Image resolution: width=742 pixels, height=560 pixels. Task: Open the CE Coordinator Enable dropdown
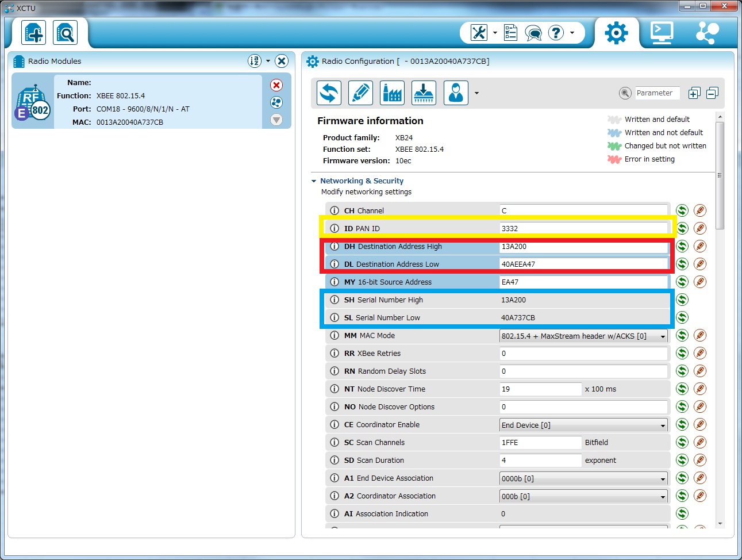(583, 425)
